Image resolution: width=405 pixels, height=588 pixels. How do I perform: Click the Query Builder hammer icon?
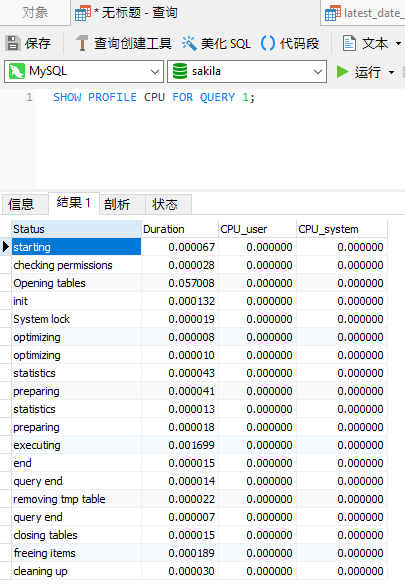[x=81, y=43]
